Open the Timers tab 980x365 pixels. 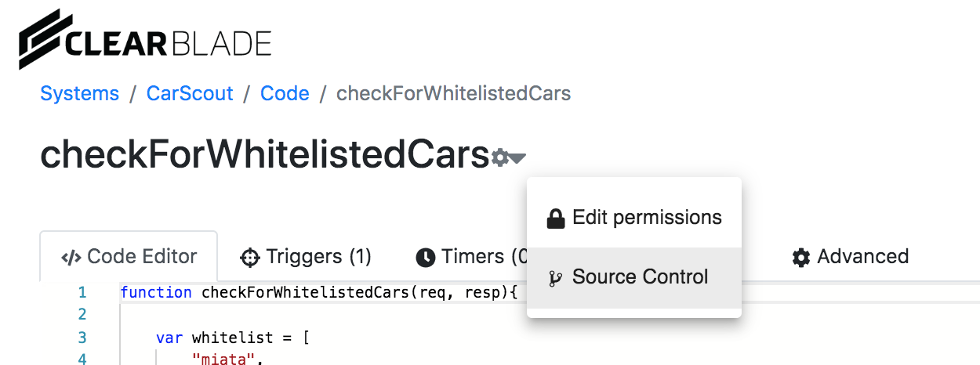tap(470, 257)
